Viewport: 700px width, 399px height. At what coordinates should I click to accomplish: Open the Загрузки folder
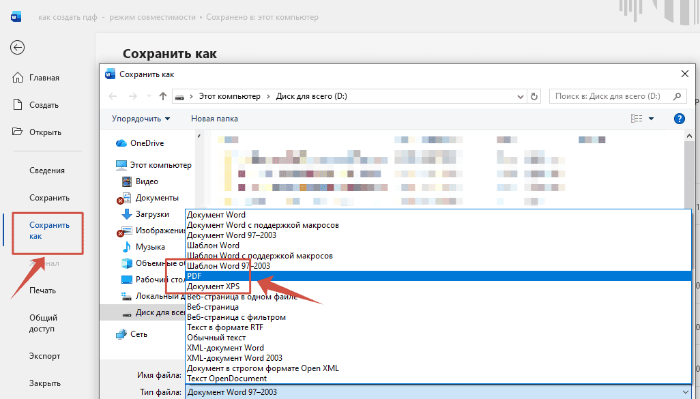(x=152, y=214)
